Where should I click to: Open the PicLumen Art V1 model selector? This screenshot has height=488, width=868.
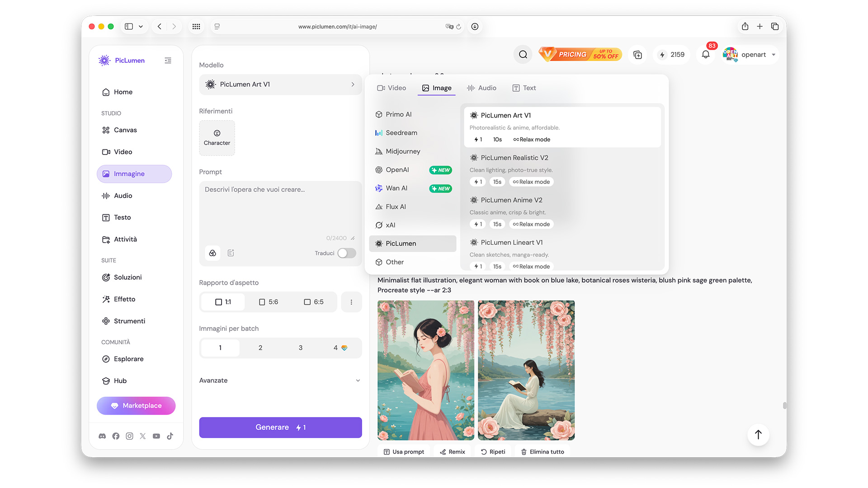pyautogui.click(x=280, y=84)
